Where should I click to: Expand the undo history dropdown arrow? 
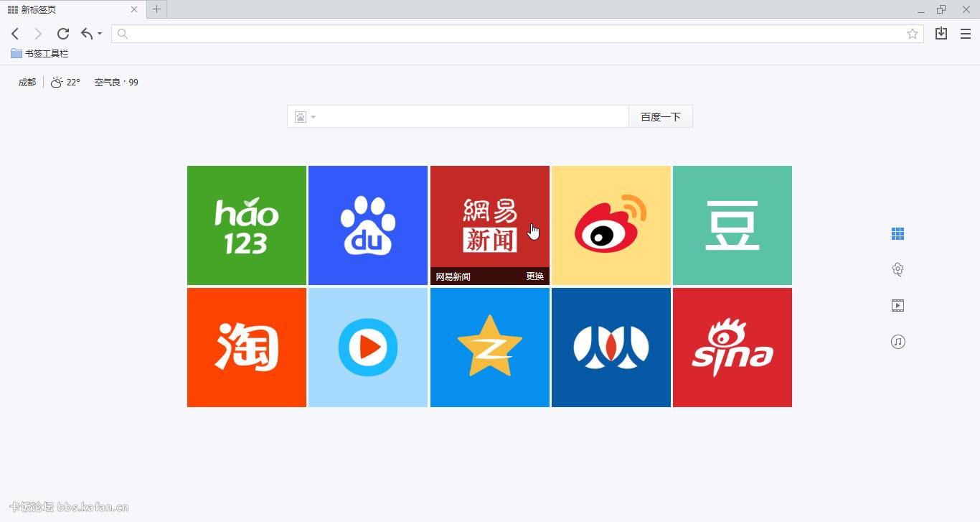point(100,34)
